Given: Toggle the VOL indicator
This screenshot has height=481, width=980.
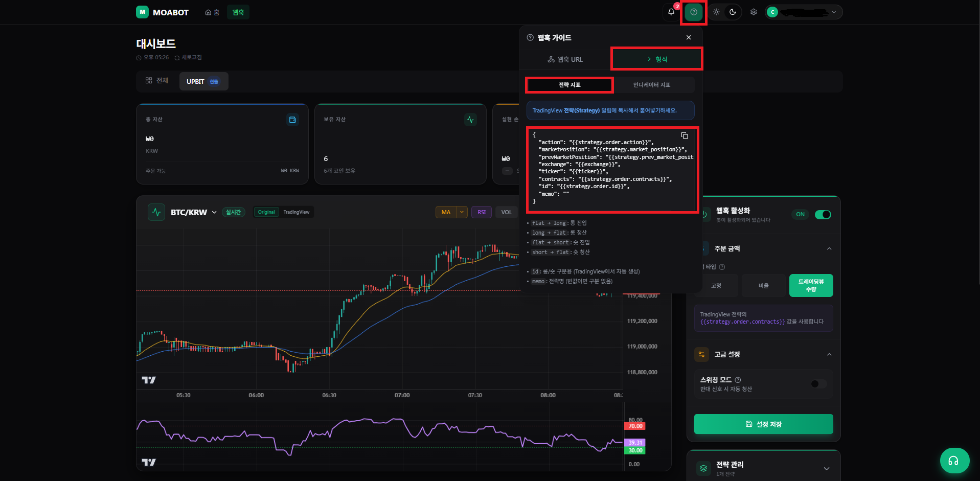Looking at the screenshot, I should (x=507, y=212).
